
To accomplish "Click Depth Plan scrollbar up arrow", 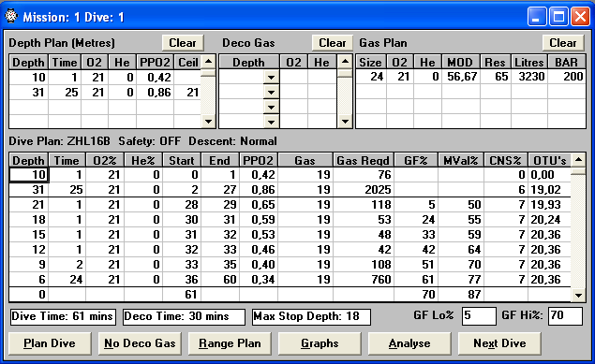I will point(208,62).
